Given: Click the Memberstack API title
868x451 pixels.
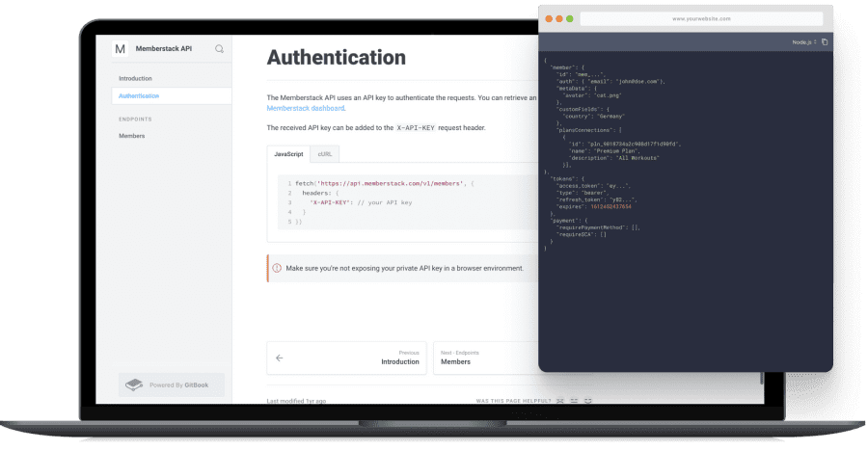Looking at the screenshot, I should (x=164, y=49).
